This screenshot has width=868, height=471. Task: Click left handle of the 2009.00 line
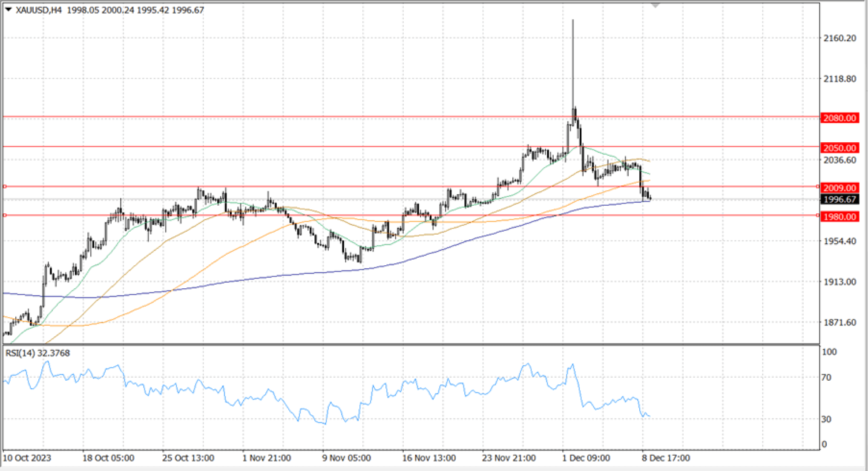pos(5,187)
